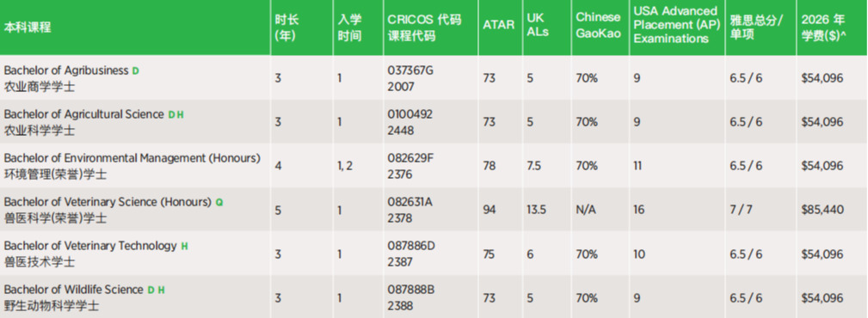Select the 农业商学学士 Chinese course title
The image size is (868, 318).
(40, 87)
